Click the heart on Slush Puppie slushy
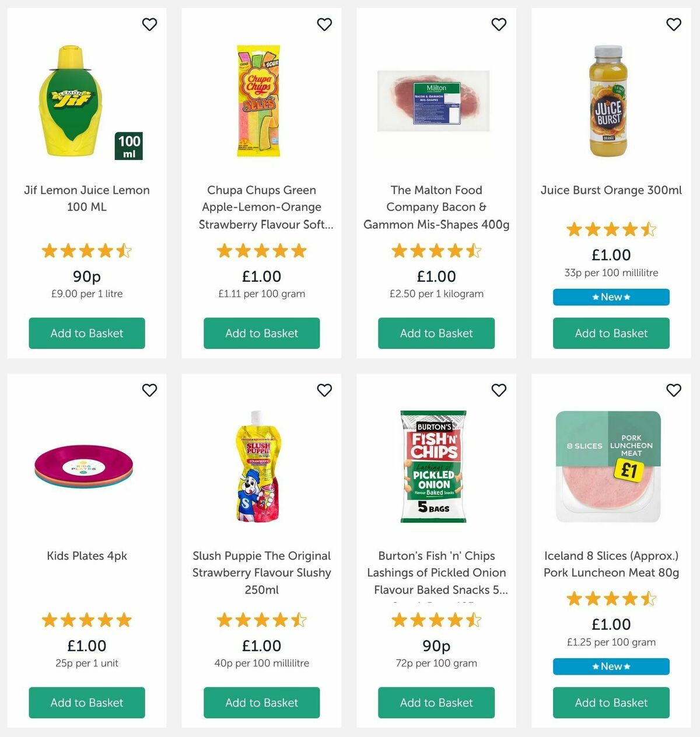Viewport: 700px width, 737px height. point(324,390)
